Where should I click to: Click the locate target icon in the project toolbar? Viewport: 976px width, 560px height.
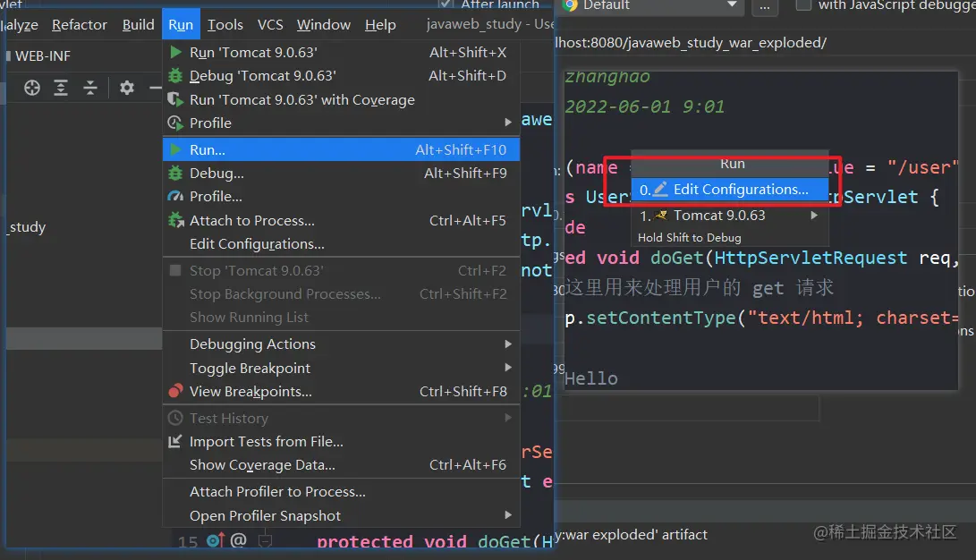tap(31, 88)
